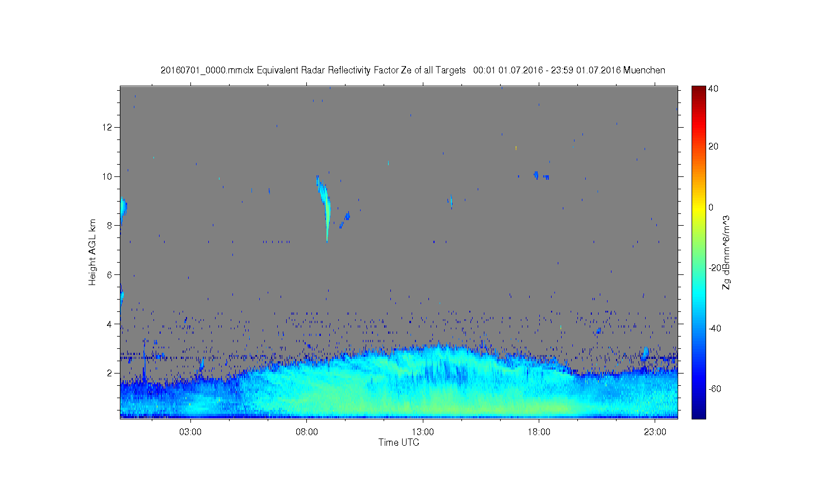Click the height axis tick label 2

point(110,373)
